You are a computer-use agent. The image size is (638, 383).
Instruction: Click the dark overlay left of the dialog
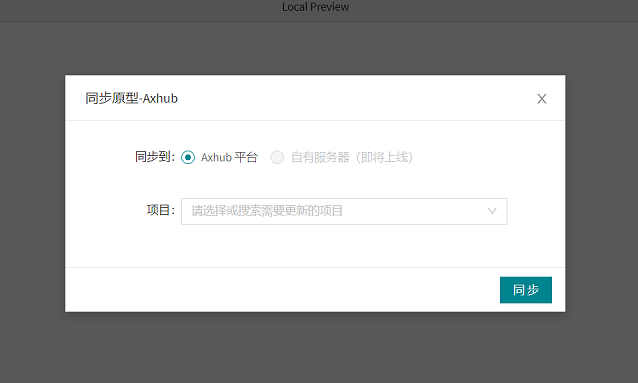coord(33,193)
